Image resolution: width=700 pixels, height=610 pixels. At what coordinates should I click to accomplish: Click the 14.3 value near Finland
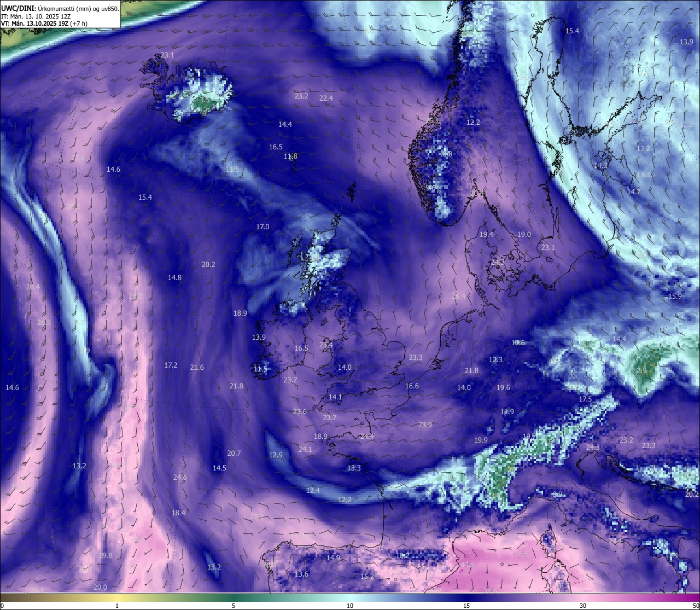coord(600,165)
